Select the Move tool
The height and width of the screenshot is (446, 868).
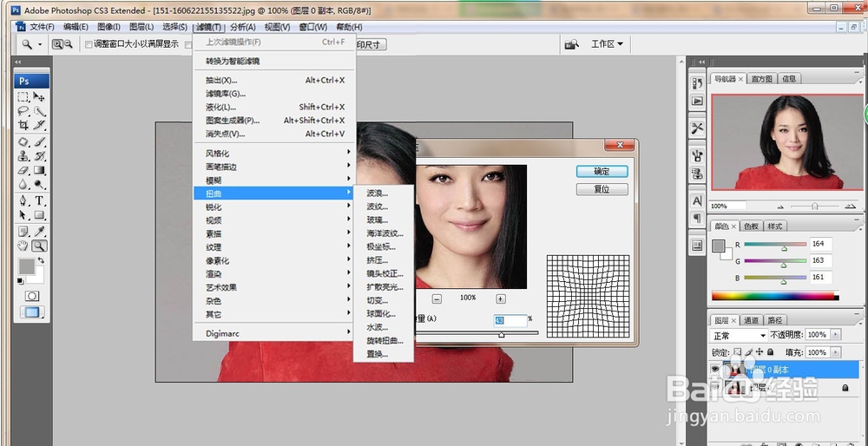[x=39, y=97]
